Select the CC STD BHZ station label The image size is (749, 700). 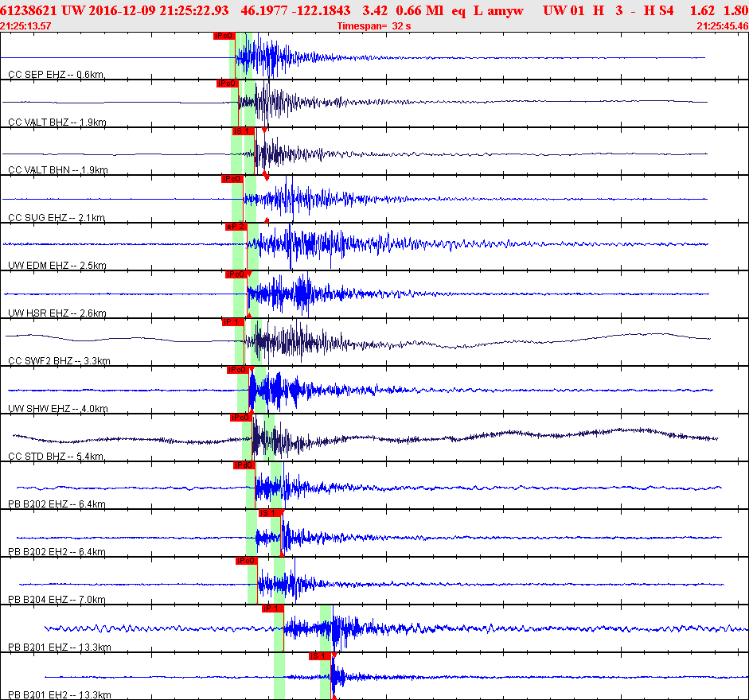click(x=56, y=457)
